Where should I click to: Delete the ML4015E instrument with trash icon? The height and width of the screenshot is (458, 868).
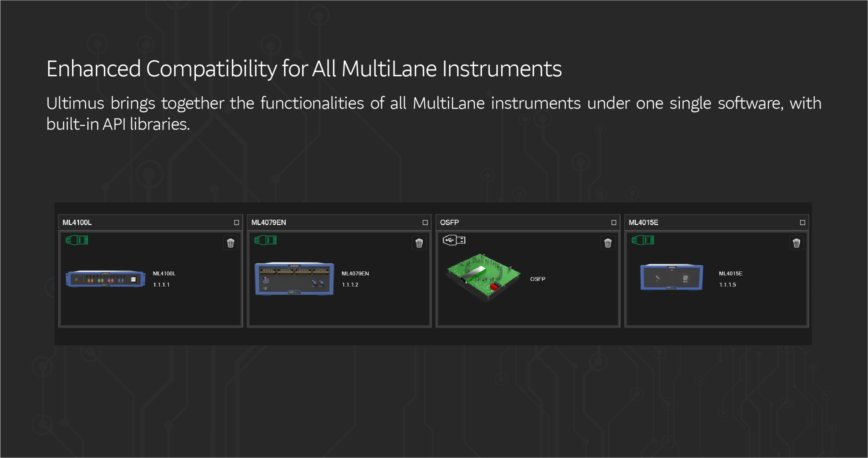point(796,243)
